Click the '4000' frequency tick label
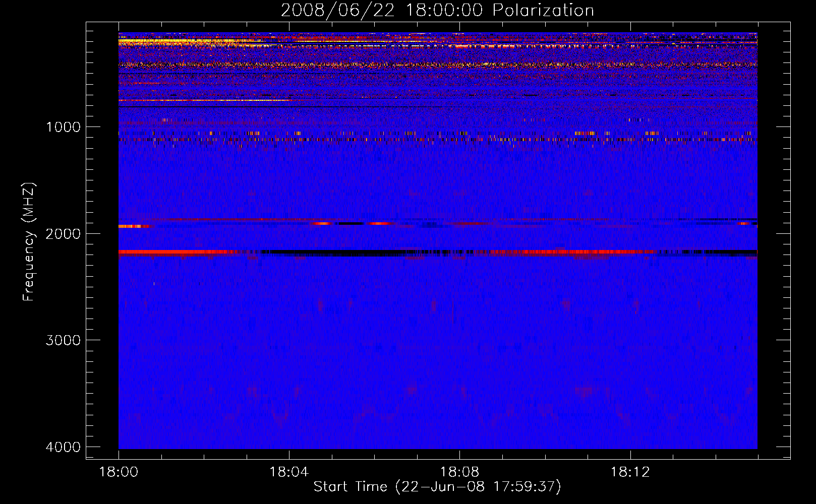 (x=63, y=447)
